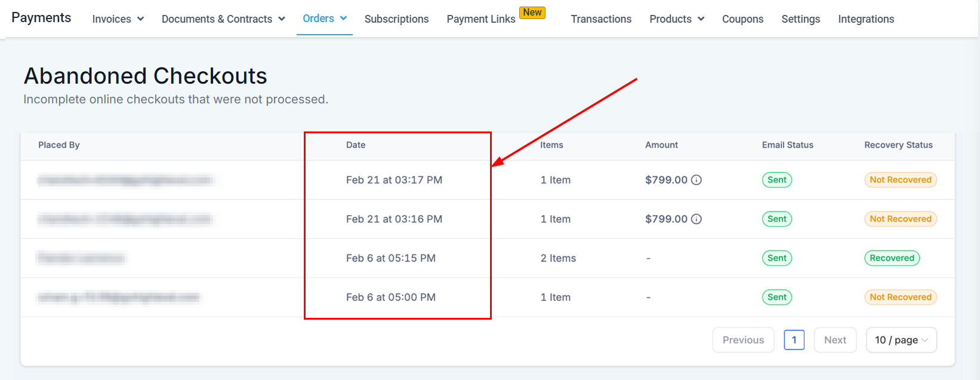Click the first Not Recovered status badge
980x380 pixels.
point(900,180)
